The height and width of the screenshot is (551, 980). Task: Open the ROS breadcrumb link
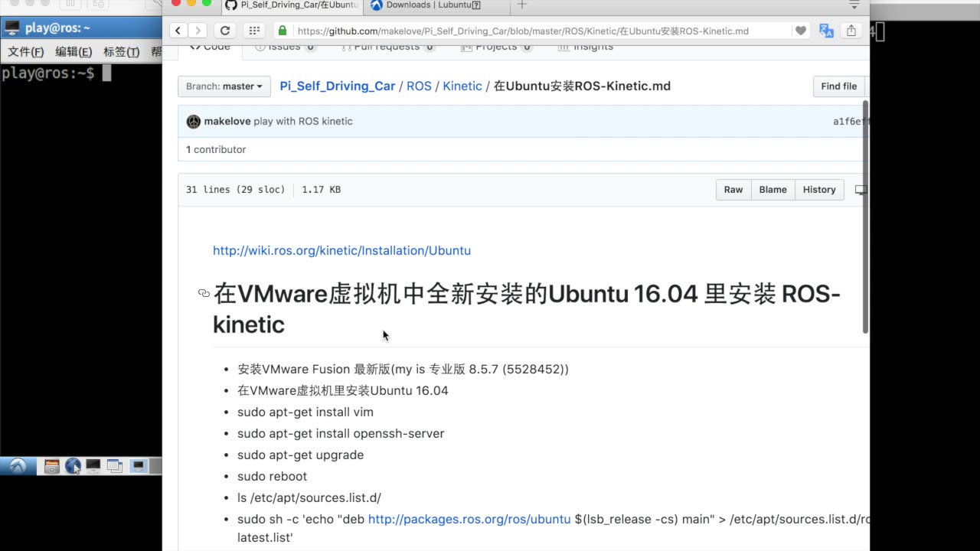click(419, 86)
